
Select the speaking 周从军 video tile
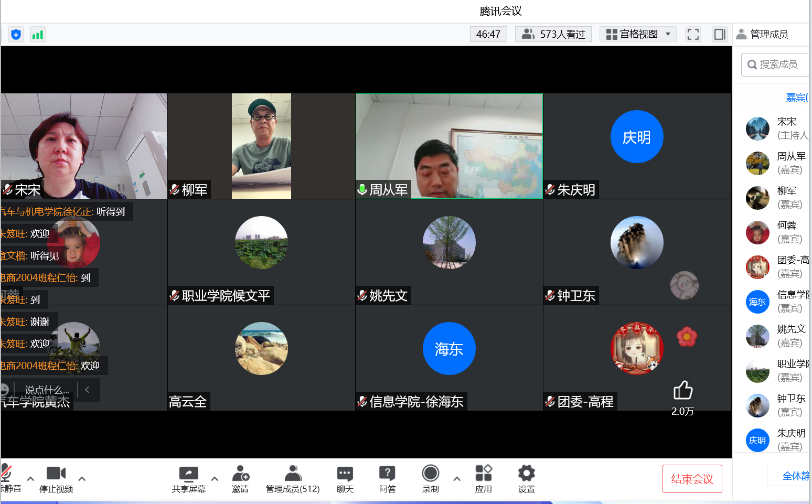coord(449,146)
